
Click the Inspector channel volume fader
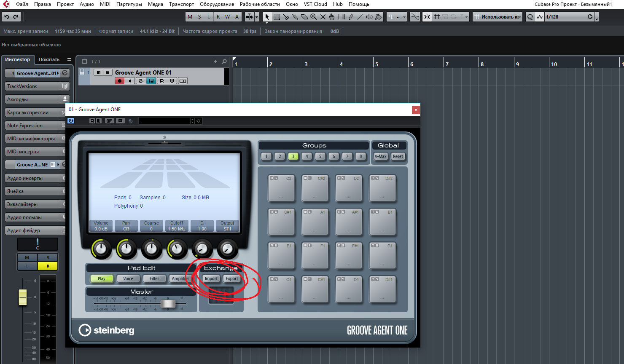pos(23,297)
